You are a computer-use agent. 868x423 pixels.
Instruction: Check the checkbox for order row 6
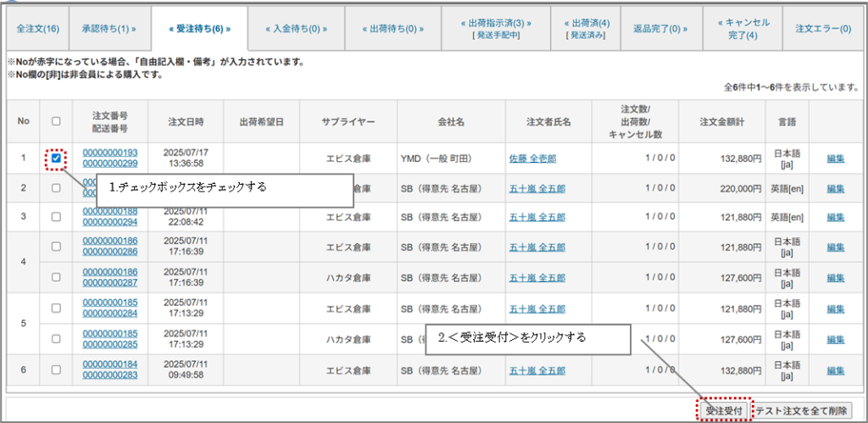[x=56, y=370]
